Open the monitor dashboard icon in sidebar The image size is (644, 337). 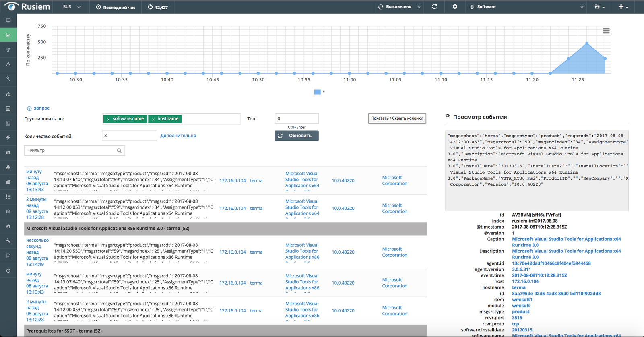click(x=8, y=20)
